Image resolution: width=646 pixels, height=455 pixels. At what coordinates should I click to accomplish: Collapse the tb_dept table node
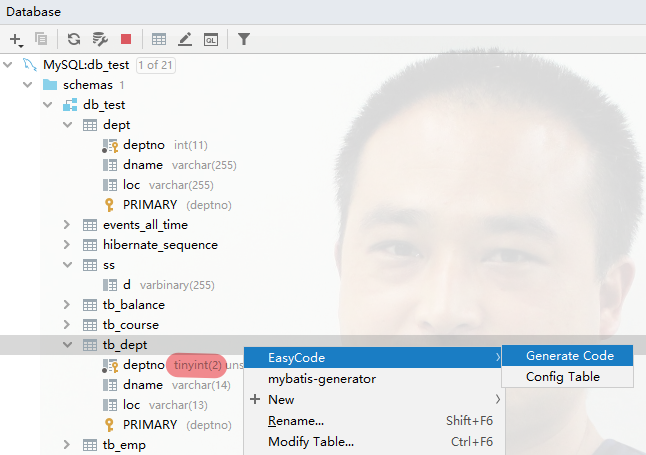point(68,345)
